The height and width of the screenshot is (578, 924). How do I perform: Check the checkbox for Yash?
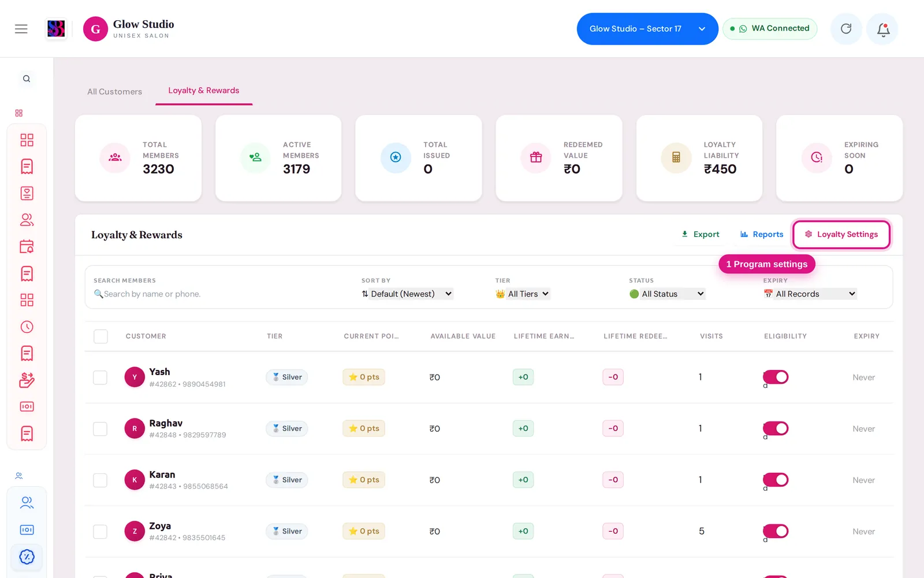pyautogui.click(x=100, y=377)
